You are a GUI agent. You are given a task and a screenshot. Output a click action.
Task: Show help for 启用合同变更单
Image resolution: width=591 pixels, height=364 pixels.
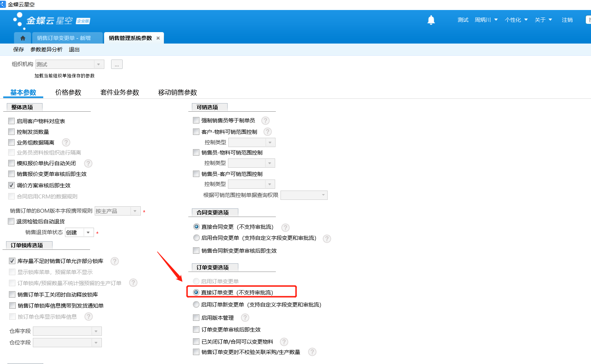coord(327,238)
